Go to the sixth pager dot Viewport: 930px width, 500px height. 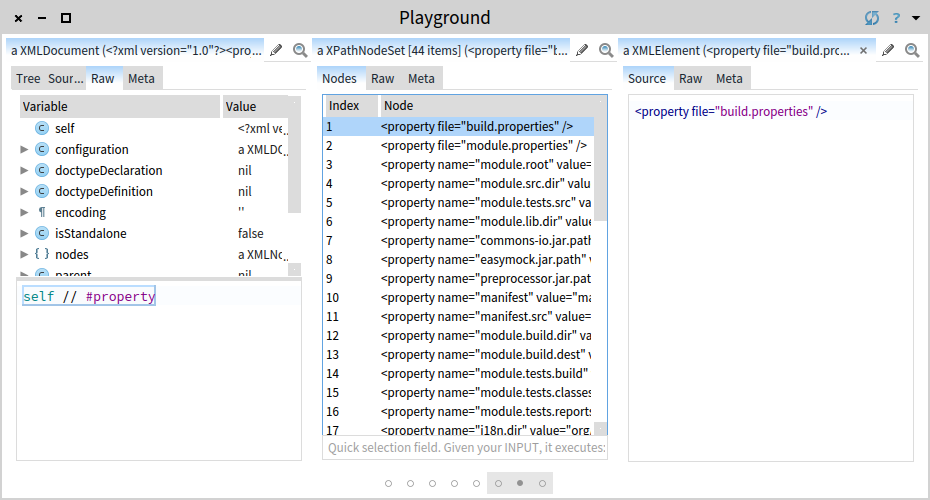coord(498,483)
